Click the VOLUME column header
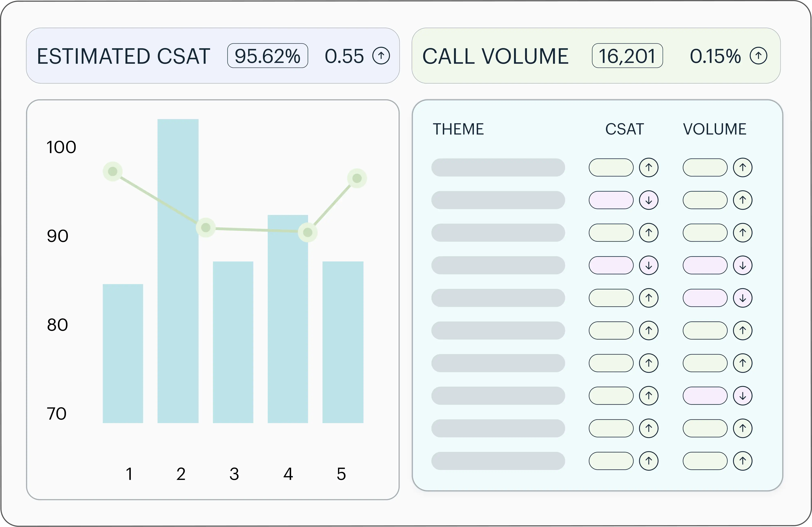 coord(714,129)
